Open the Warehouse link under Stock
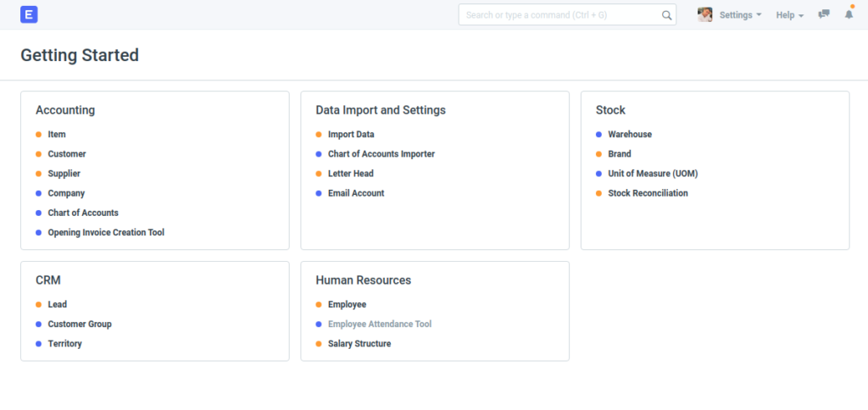The image size is (868, 410). point(630,135)
